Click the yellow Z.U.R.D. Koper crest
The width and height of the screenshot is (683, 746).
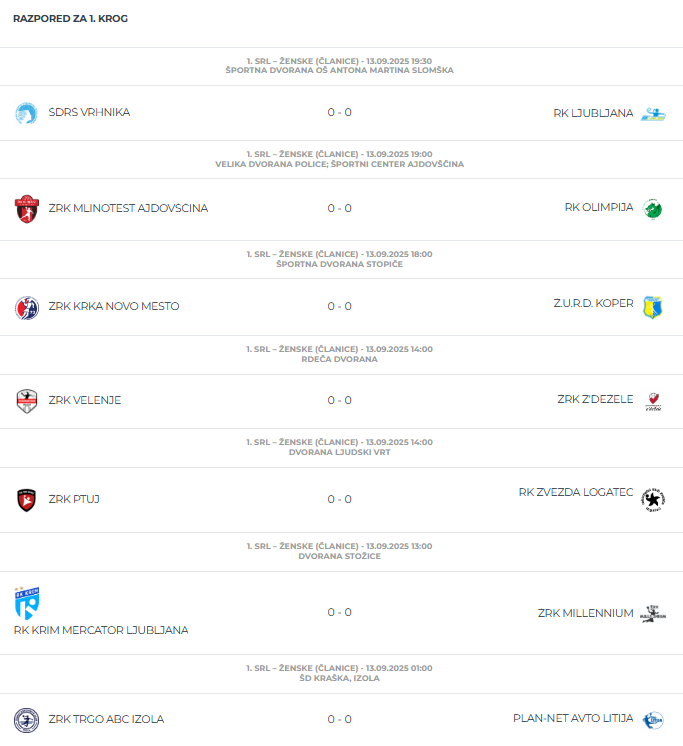tap(653, 307)
